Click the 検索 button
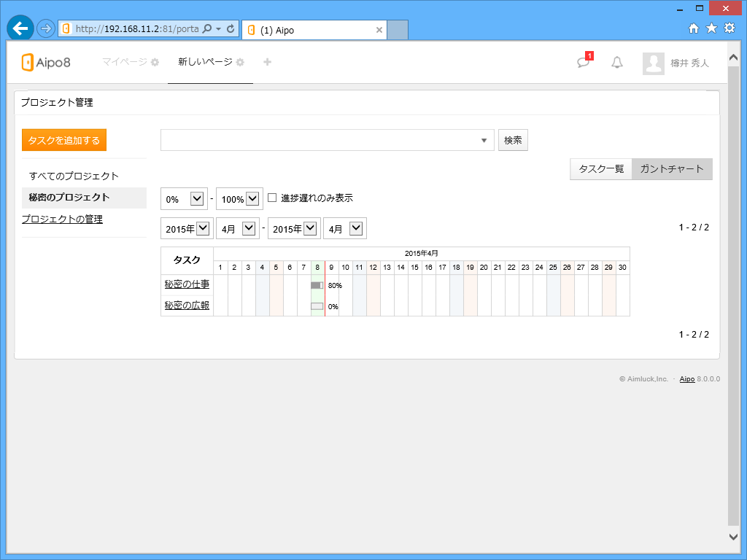 pos(513,140)
